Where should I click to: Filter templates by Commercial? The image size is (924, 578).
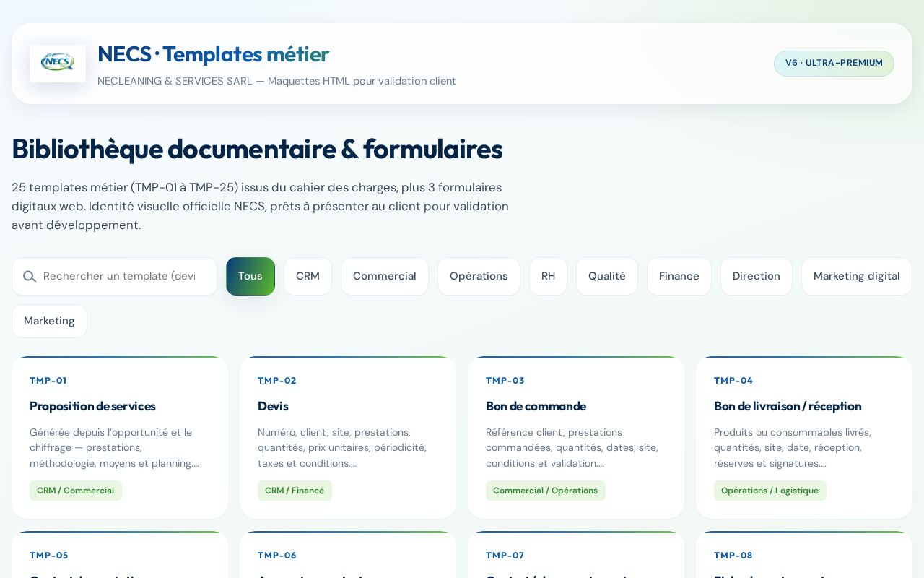click(x=385, y=276)
